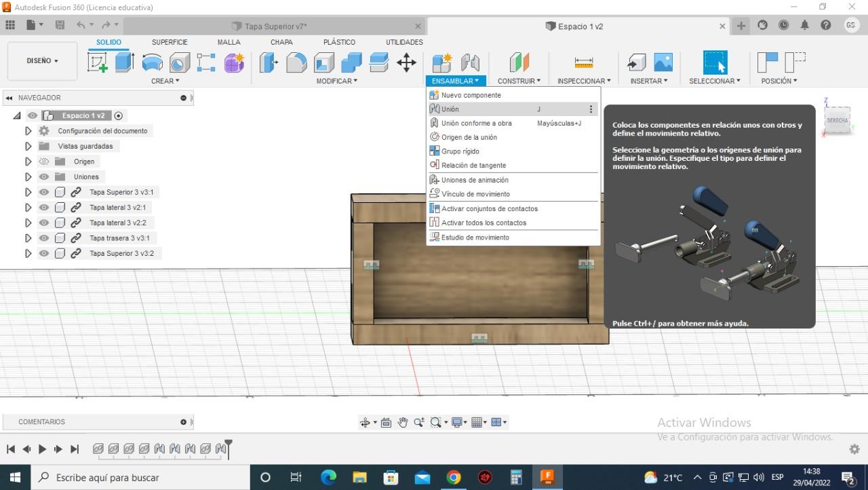Hide the Uniones folder
The image size is (868, 490).
[x=44, y=176]
